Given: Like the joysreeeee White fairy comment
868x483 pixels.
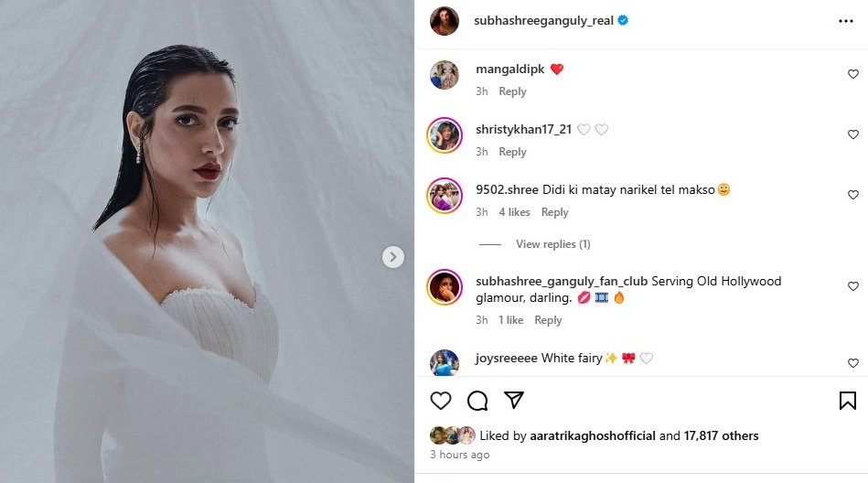Looking at the screenshot, I should coord(853,363).
